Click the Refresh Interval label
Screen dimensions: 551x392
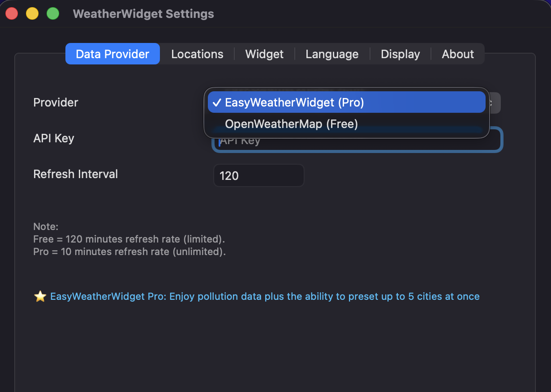[76, 174]
